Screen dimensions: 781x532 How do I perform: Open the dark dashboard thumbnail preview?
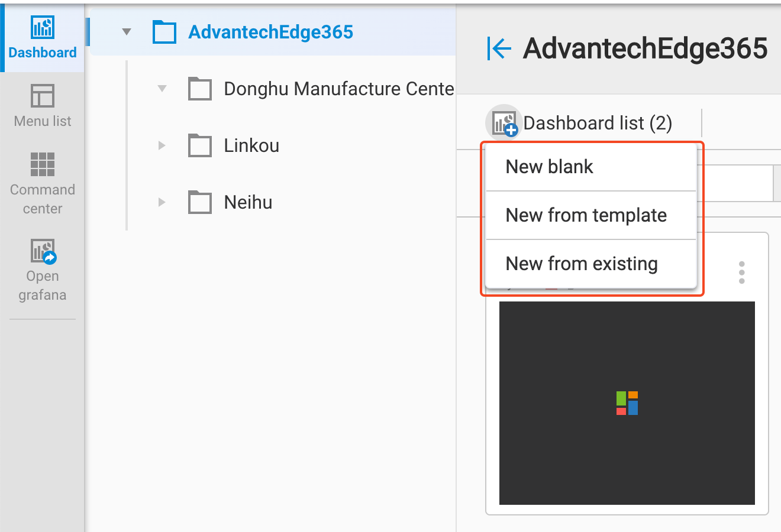click(627, 403)
